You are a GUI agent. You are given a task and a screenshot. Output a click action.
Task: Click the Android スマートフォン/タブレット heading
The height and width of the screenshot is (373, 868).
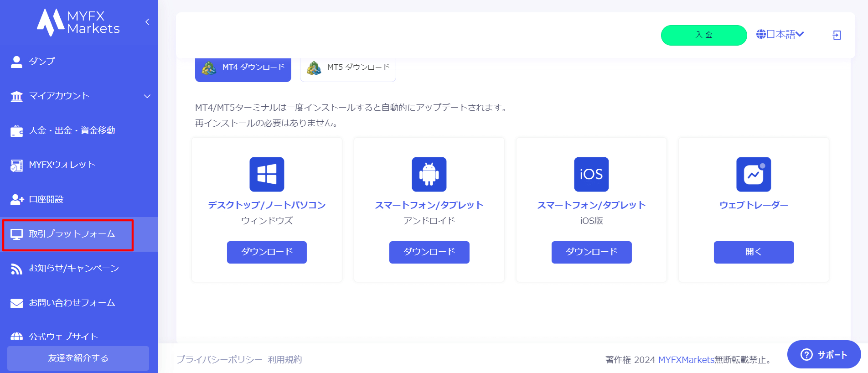(x=429, y=205)
